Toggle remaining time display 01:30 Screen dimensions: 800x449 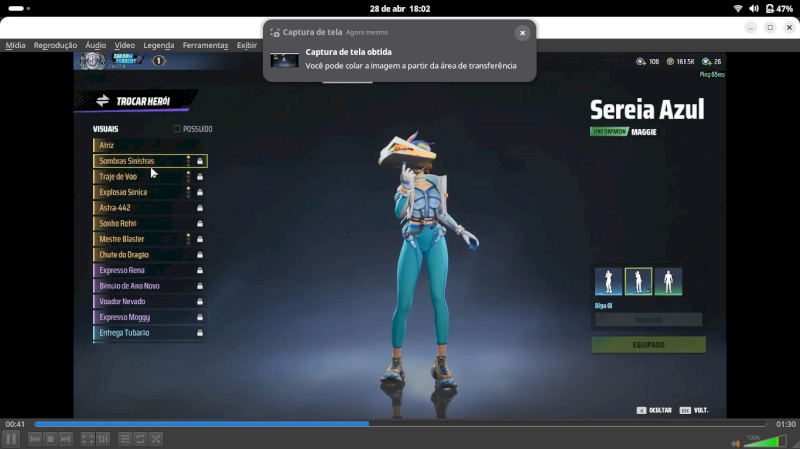click(786, 424)
